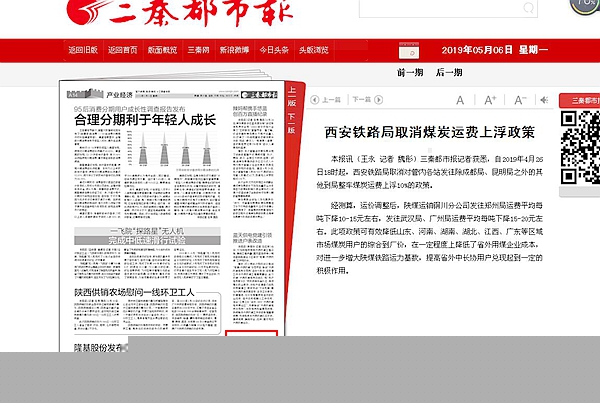Viewport: 600px width, 403px height.
Task: Click the QR code image
Action: tap(580, 148)
